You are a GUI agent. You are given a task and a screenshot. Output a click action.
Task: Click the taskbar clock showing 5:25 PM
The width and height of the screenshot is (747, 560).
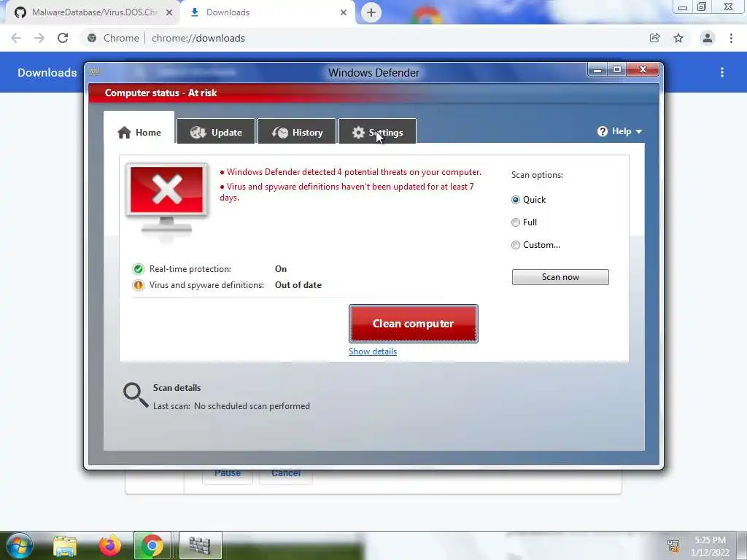tap(710, 546)
